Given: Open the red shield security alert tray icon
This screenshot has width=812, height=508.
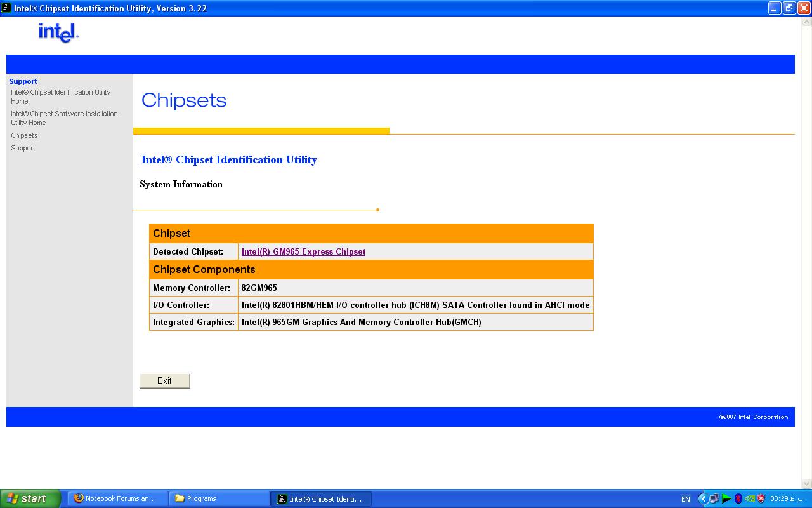Looking at the screenshot, I should click(x=761, y=499).
